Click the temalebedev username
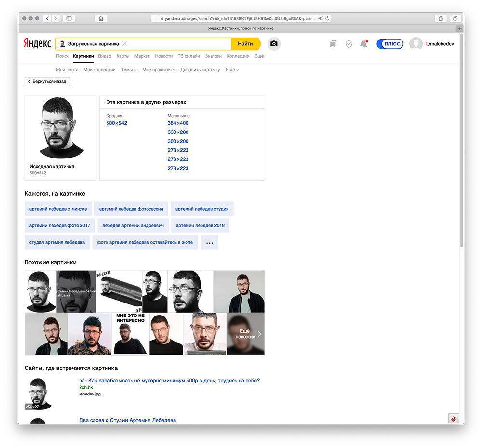The width and height of the screenshot is (482, 448). [440, 44]
